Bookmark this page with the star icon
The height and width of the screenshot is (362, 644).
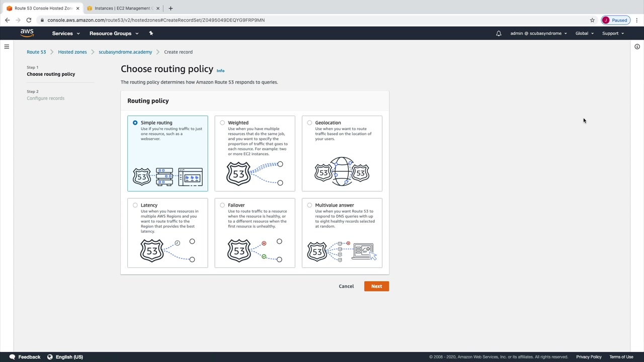point(592,20)
